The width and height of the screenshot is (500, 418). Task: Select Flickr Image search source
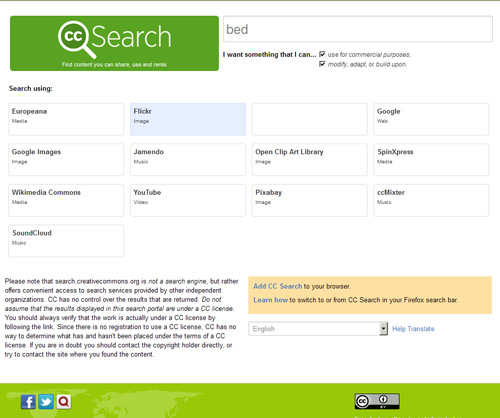tap(188, 119)
